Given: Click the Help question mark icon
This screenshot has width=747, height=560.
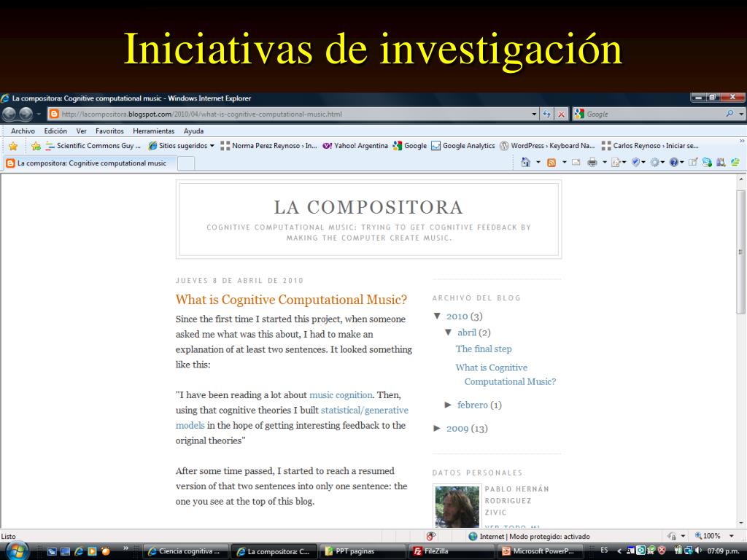Looking at the screenshot, I should click(x=673, y=163).
